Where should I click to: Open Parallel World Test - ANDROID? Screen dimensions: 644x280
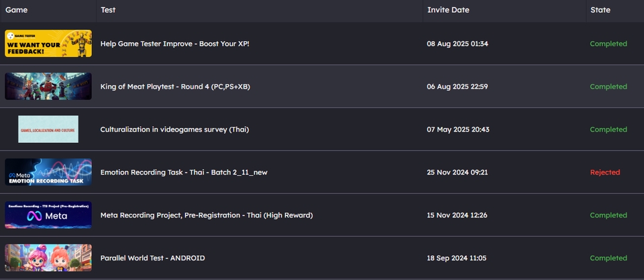coord(152,259)
